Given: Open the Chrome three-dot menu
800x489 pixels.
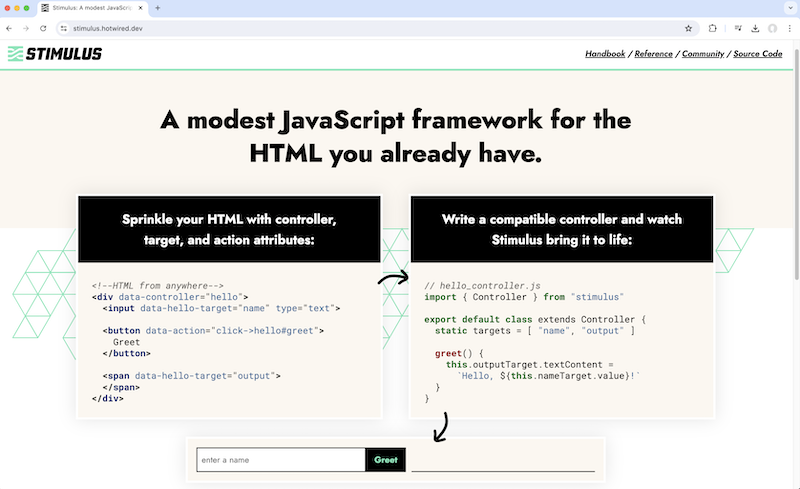Looking at the screenshot, I should pos(789,28).
